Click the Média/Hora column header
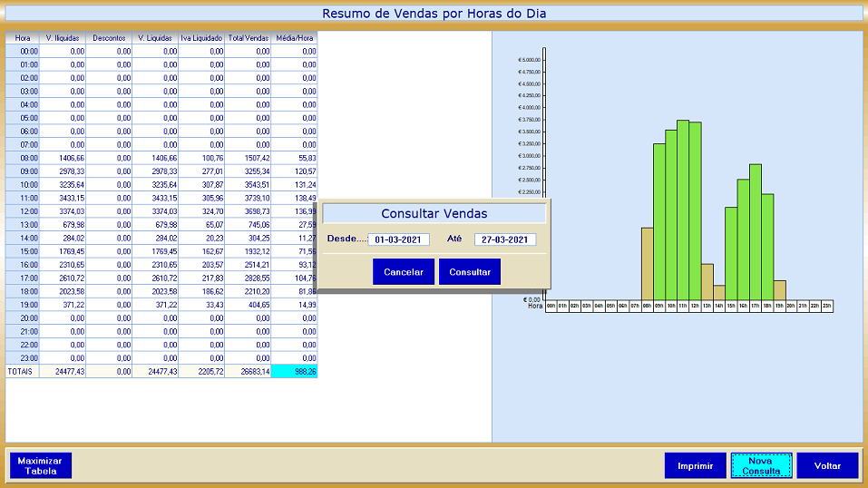The image size is (868, 488). coord(295,38)
